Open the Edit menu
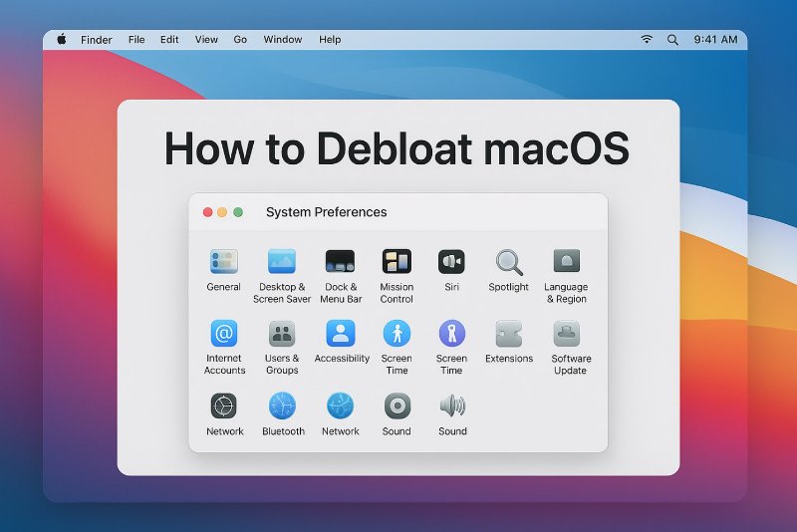 [x=169, y=39]
